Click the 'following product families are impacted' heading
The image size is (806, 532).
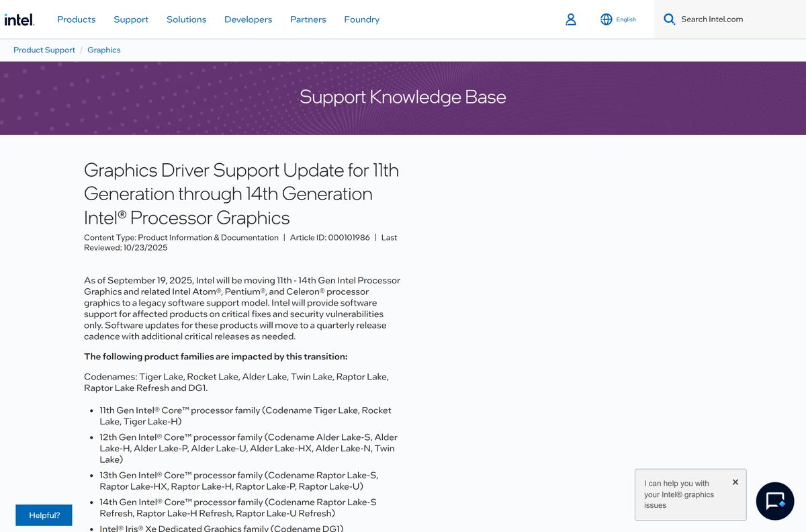[x=216, y=357]
